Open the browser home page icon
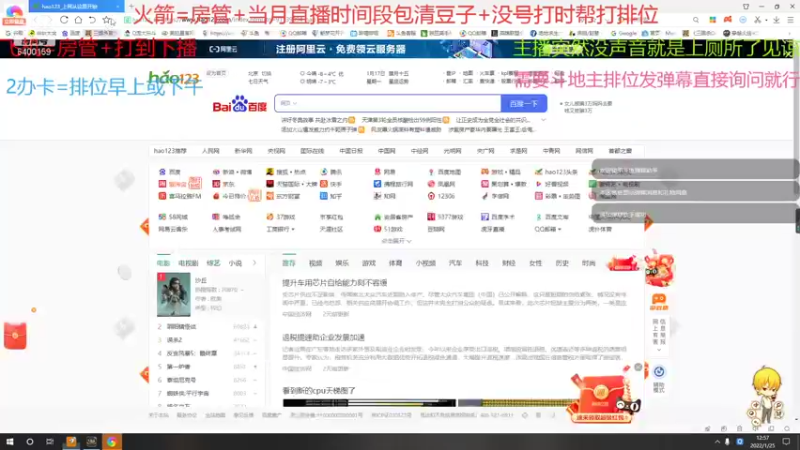The image size is (800, 450). [x=78, y=20]
